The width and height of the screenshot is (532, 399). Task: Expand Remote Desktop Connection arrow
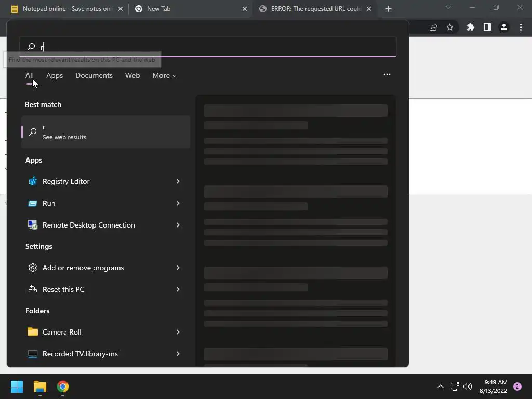(178, 225)
